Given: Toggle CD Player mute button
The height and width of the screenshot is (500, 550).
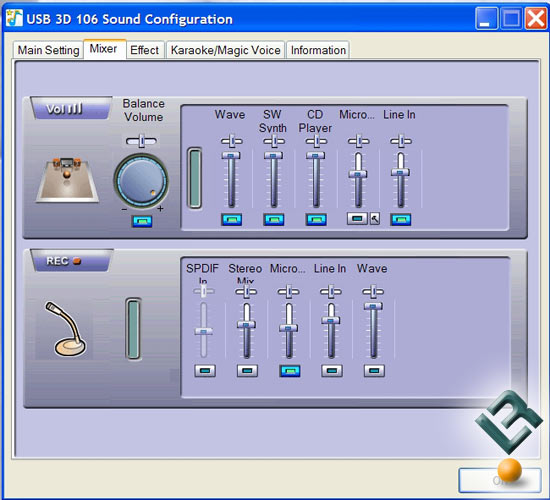Looking at the screenshot, I should click(316, 219).
